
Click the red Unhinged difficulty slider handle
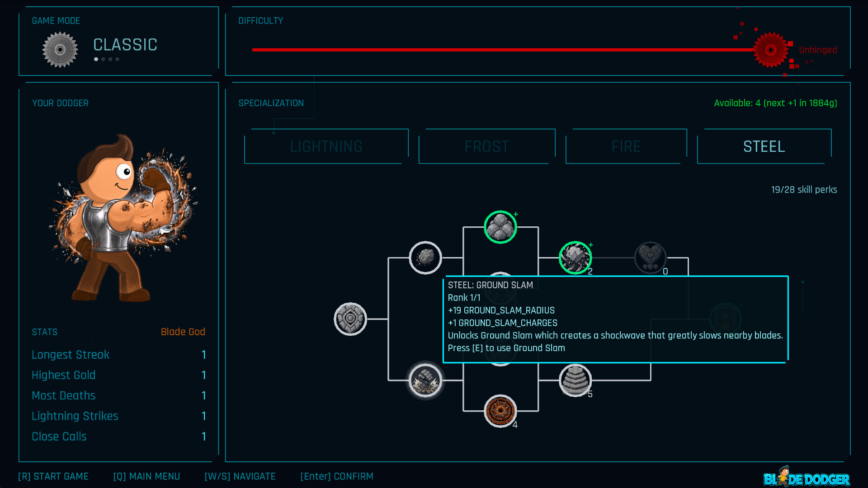771,50
